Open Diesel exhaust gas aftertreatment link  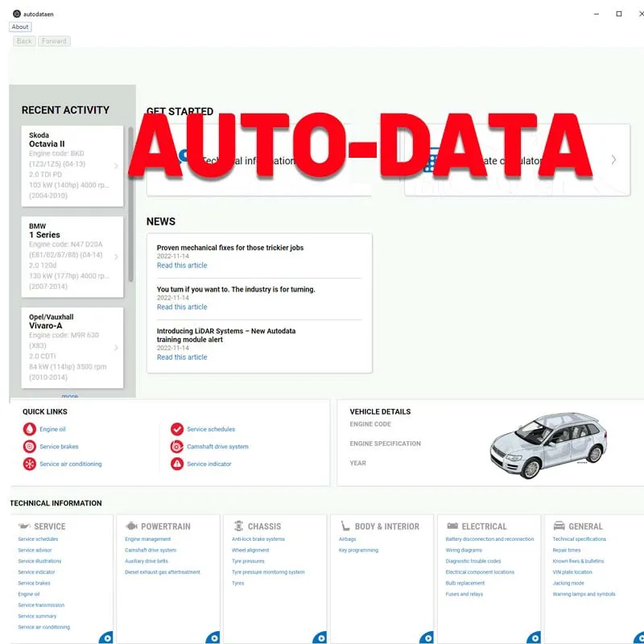163,572
